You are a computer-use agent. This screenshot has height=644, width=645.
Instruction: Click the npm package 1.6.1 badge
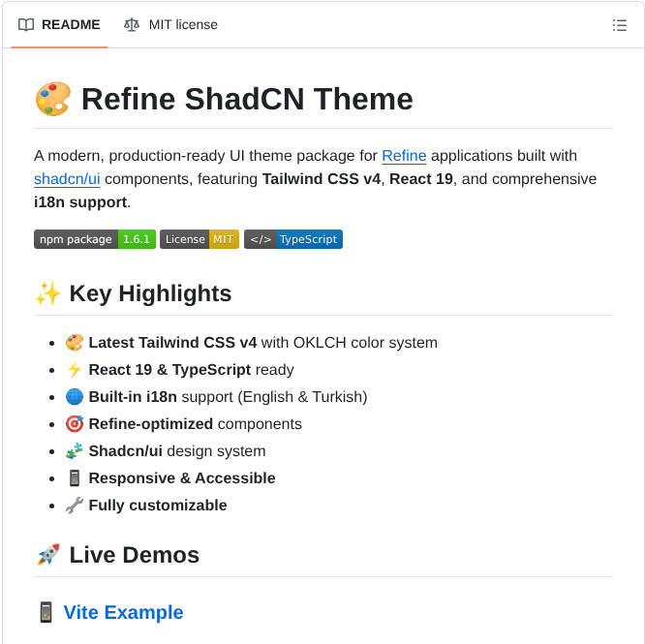(x=95, y=239)
